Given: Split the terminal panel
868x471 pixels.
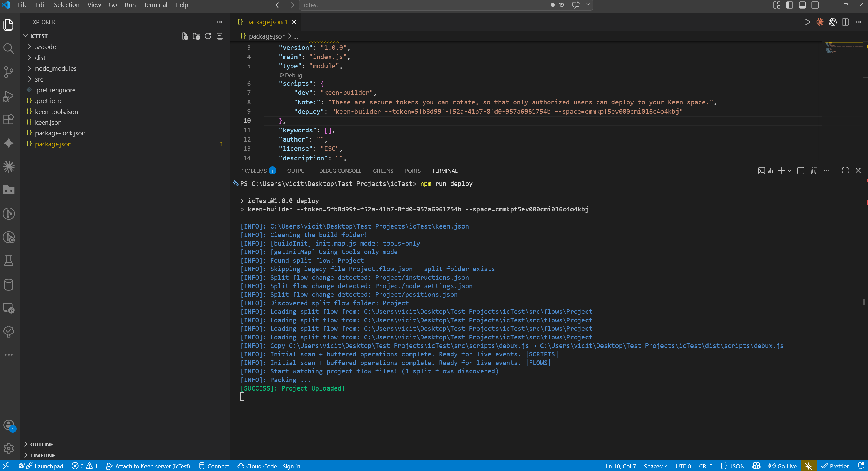Looking at the screenshot, I should pyautogui.click(x=801, y=171).
